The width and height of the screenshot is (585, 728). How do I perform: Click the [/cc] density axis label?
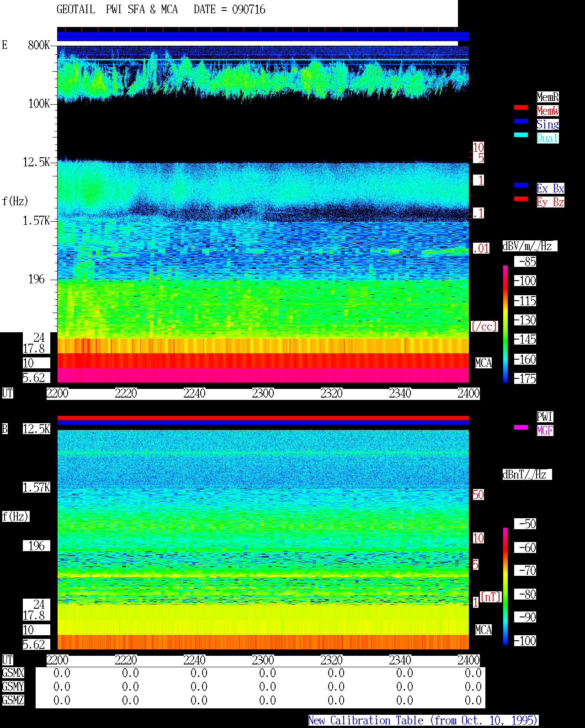point(484,326)
